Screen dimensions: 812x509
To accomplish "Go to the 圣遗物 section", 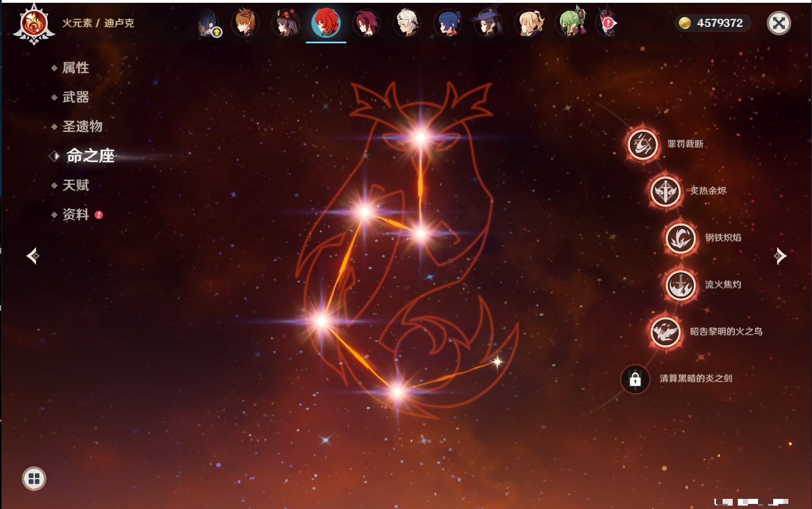I will coord(82,127).
